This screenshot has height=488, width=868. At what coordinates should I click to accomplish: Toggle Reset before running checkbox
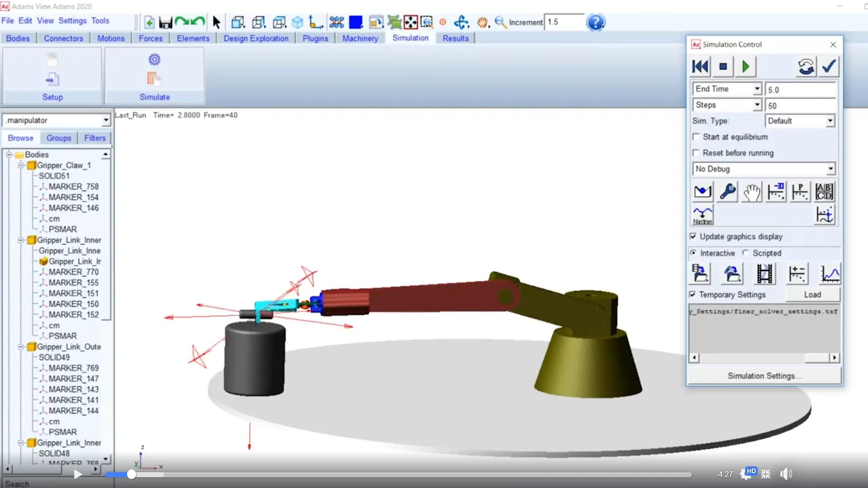point(696,153)
